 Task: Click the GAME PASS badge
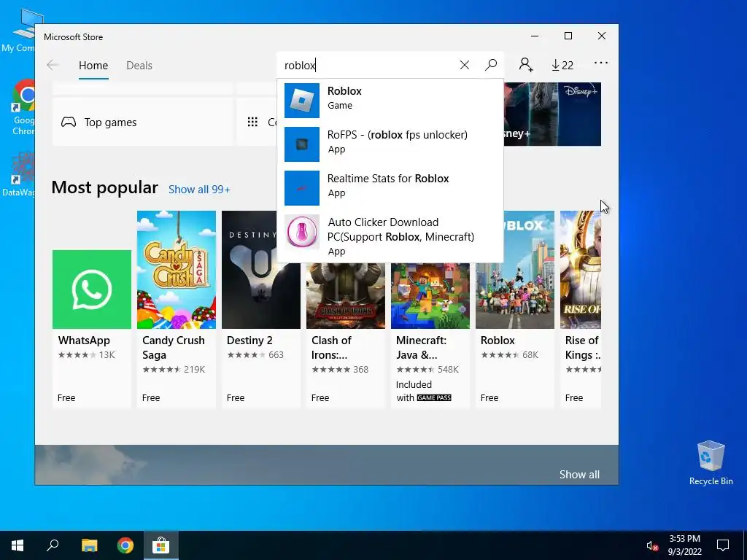[434, 397]
